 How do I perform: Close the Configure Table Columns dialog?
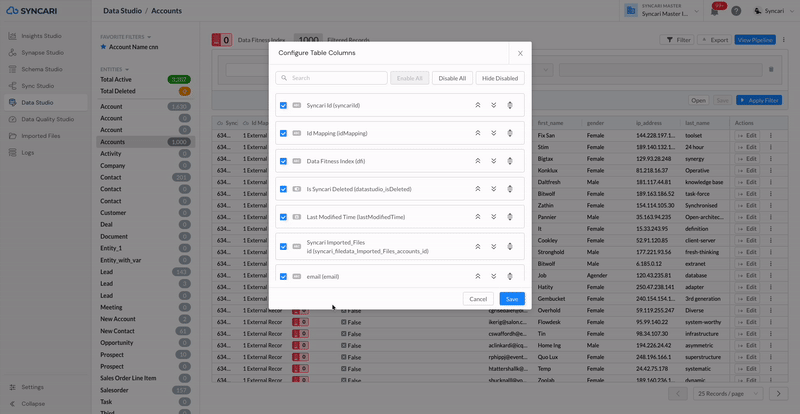520,53
